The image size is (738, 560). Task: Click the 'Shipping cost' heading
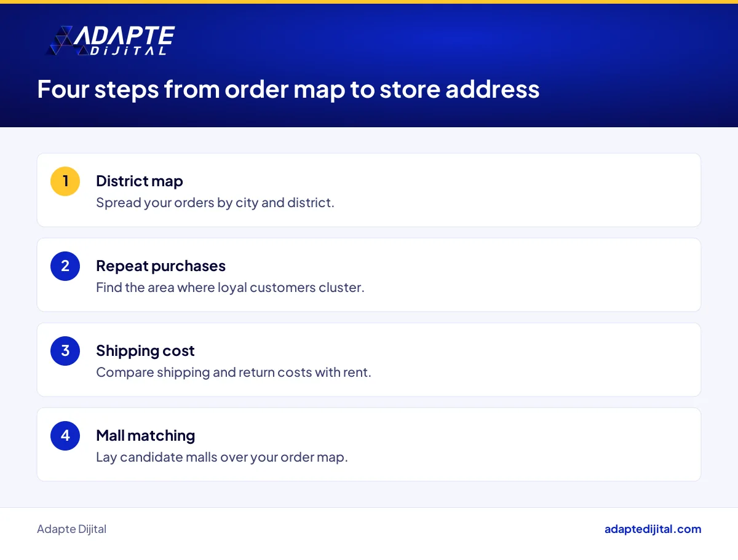point(145,351)
